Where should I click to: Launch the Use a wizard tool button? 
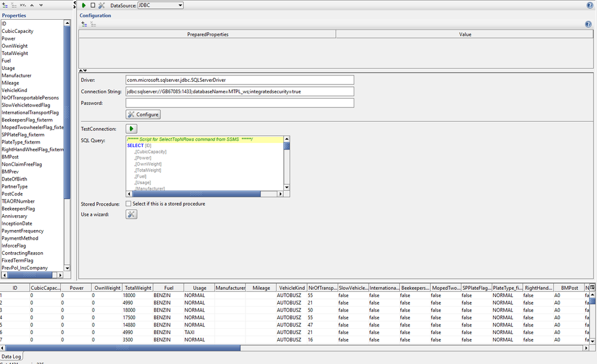(131, 214)
